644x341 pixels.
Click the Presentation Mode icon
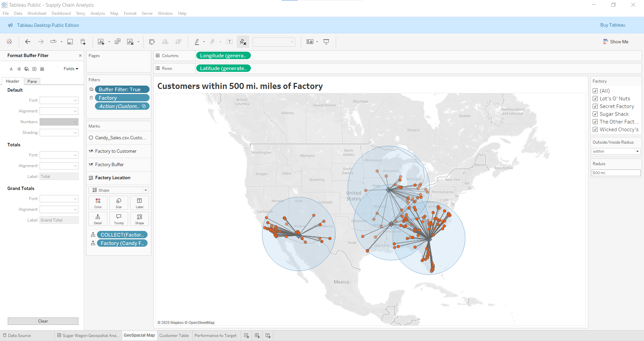[326, 42]
